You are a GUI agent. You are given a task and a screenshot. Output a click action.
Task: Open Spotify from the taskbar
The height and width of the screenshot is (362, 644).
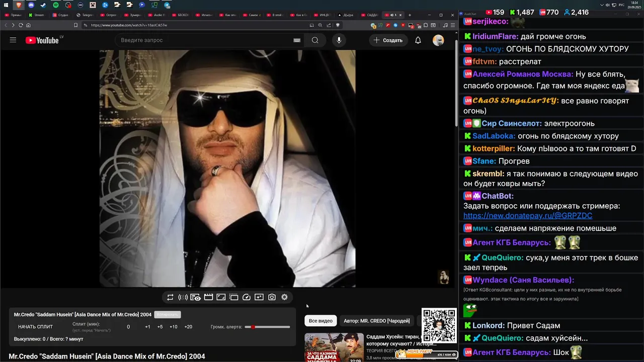[x=55, y=5]
